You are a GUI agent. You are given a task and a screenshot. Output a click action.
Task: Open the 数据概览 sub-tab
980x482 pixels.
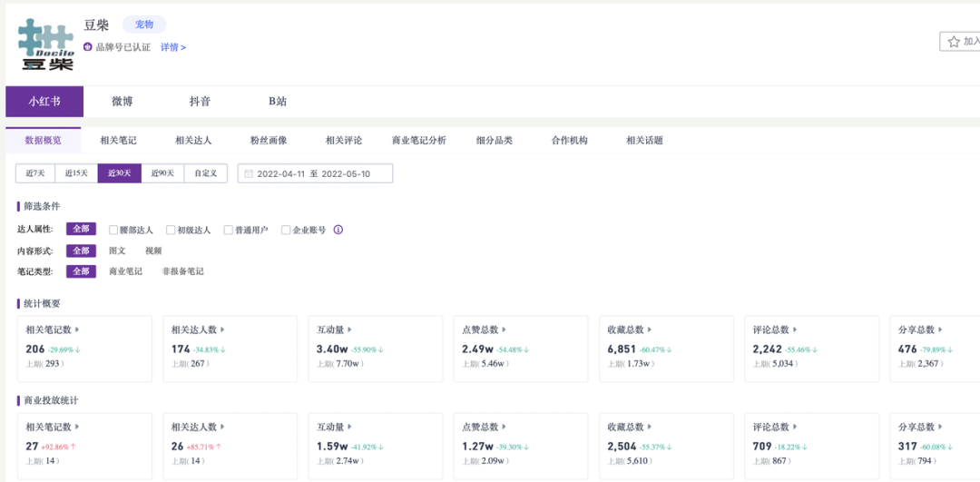pyautogui.click(x=44, y=141)
